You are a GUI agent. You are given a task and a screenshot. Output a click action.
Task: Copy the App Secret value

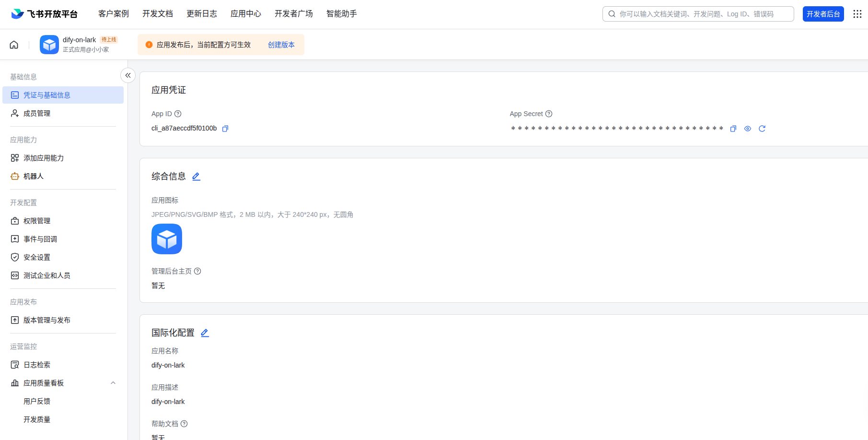(x=733, y=129)
